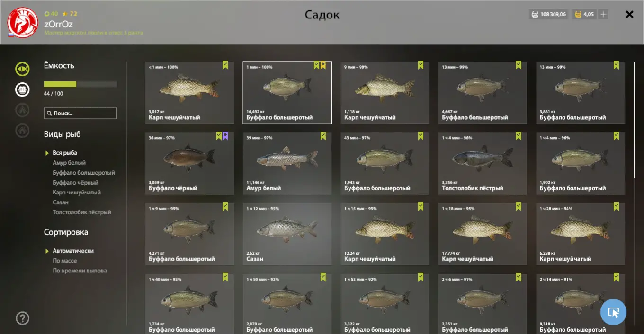The image size is (644, 334).
Task: Select Автоматически sorting option
Action: click(x=73, y=251)
